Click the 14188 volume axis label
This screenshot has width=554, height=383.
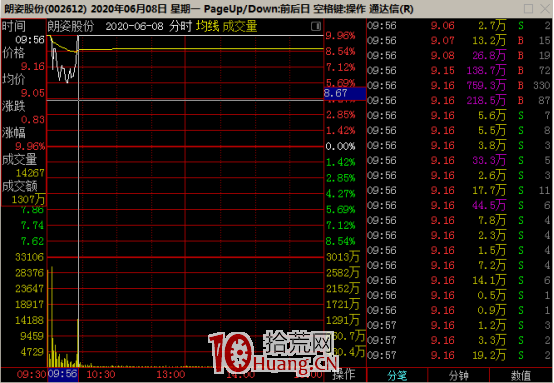[x=29, y=320]
